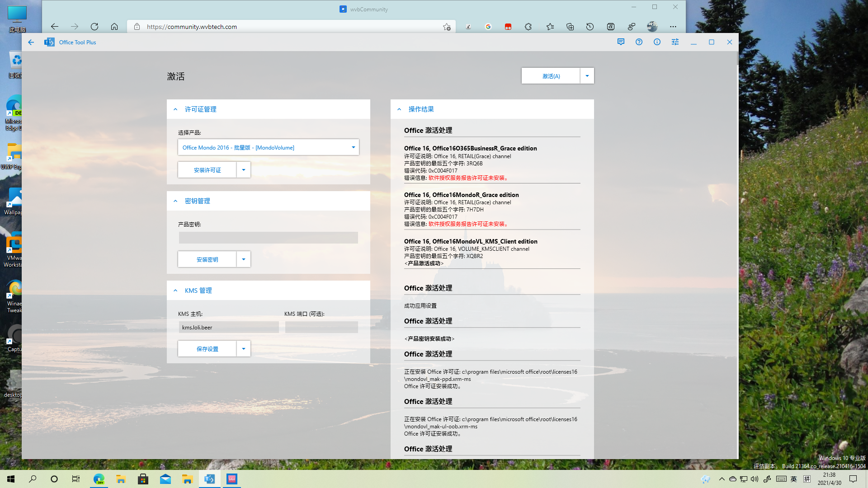
Task: Open the Windows Start menu
Action: coord(11,479)
